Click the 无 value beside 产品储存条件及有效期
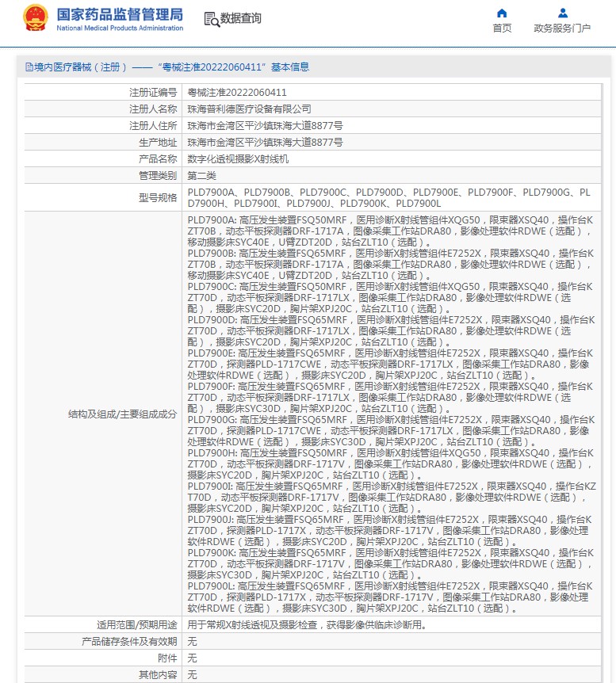The width and height of the screenshot is (616, 683). pos(193,642)
